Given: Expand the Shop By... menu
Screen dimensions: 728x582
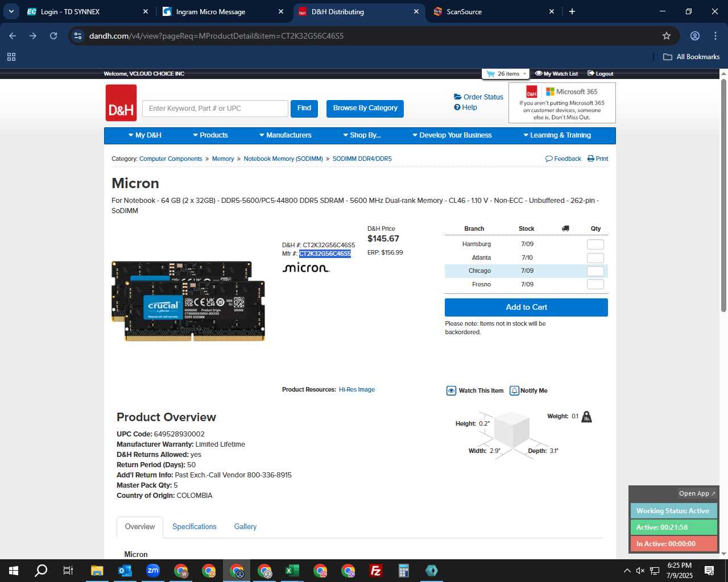Looking at the screenshot, I should (x=362, y=135).
